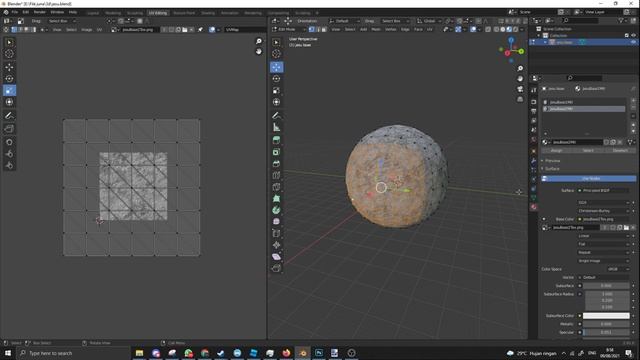Click the zoom magnifier in the UV editor
640x360 pixels.
(258, 41)
